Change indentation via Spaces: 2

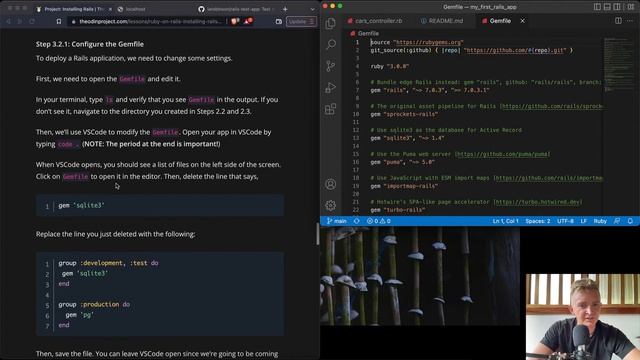point(538,221)
